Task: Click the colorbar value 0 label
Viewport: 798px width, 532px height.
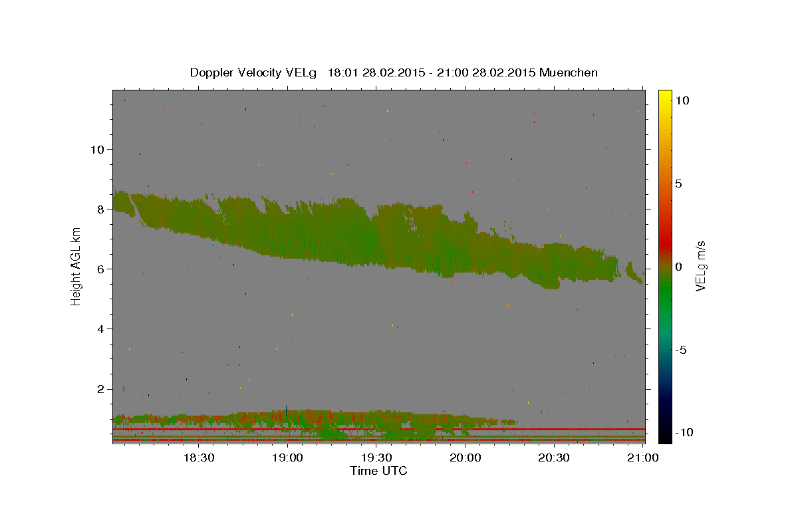Action: point(678,267)
